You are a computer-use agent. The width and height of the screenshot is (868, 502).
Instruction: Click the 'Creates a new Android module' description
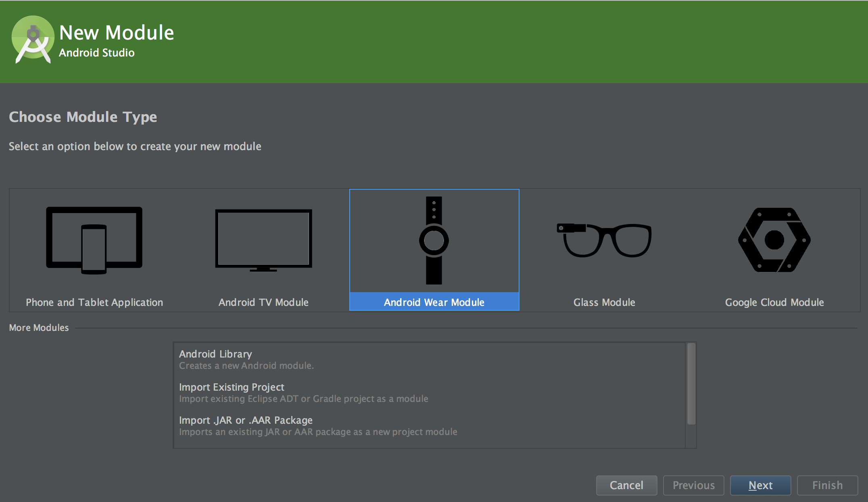click(246, 366)
